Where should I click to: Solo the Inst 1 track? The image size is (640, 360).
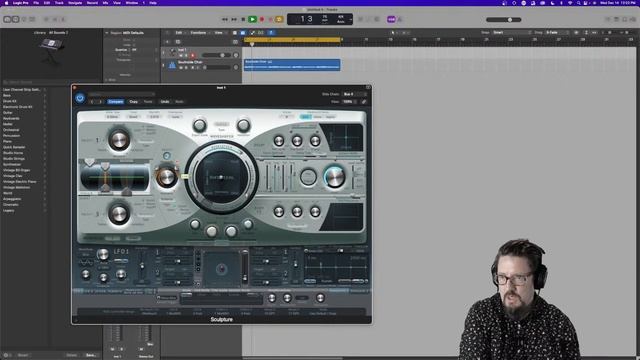coord(187,56)
